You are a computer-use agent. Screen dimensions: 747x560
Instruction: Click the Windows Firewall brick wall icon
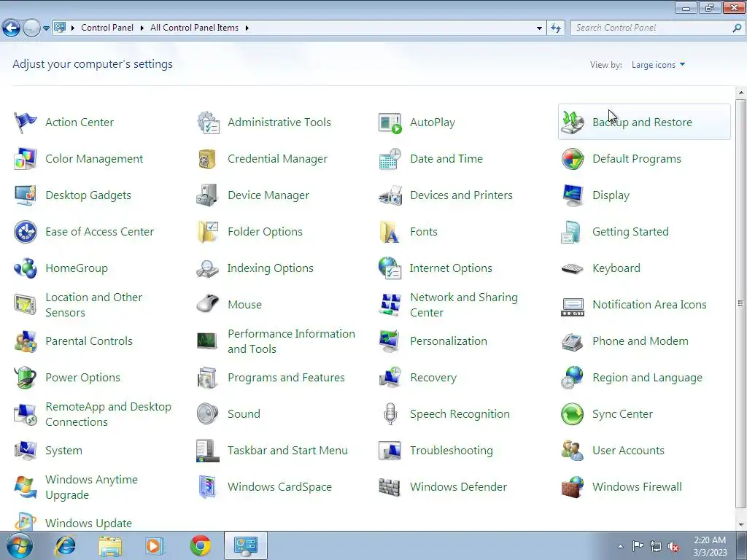point(572,487)
